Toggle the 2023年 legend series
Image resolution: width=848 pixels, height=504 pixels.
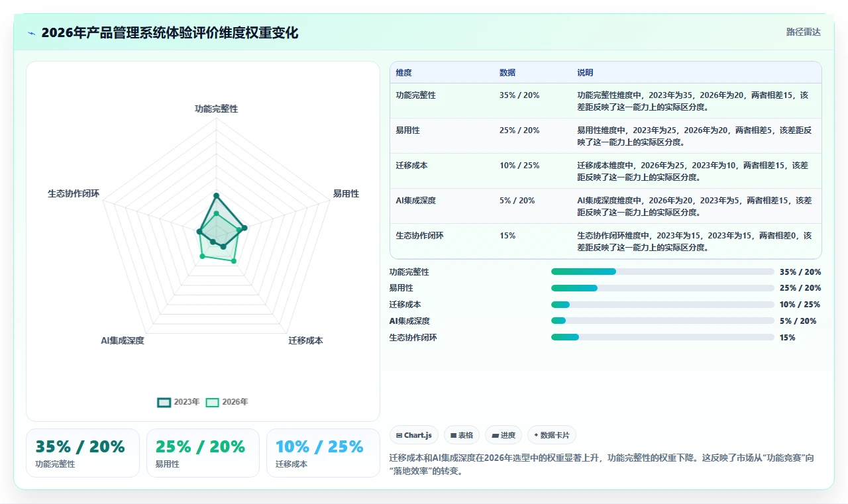[x=178, y=402]
